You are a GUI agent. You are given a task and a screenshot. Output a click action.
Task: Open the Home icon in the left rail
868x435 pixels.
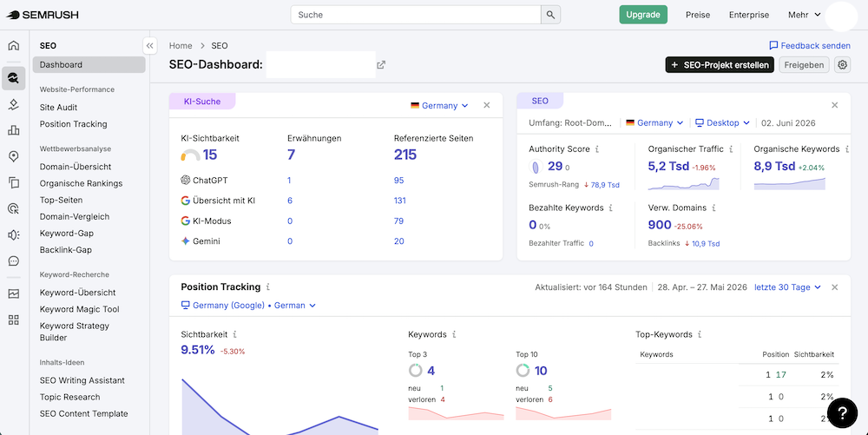click(13, 45)
